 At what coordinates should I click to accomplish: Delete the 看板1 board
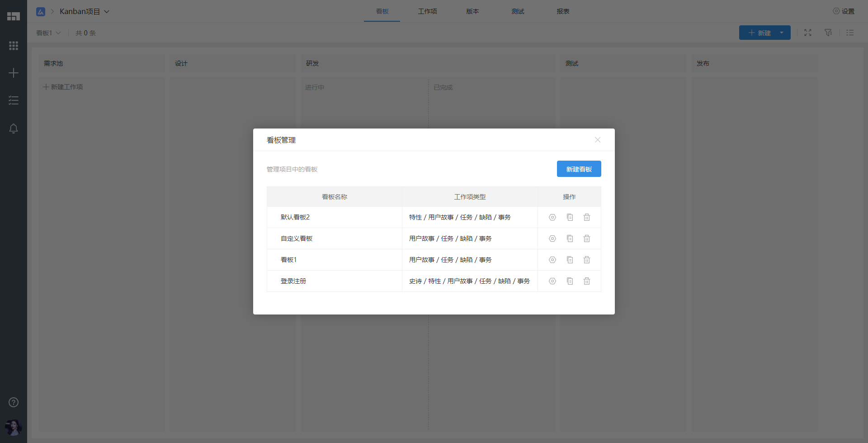click(x=587, y=260)
